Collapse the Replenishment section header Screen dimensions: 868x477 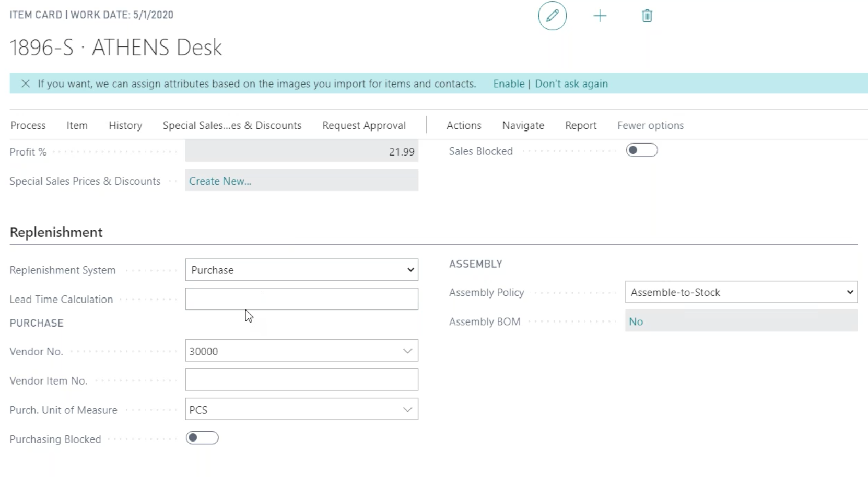coord(56,232)
